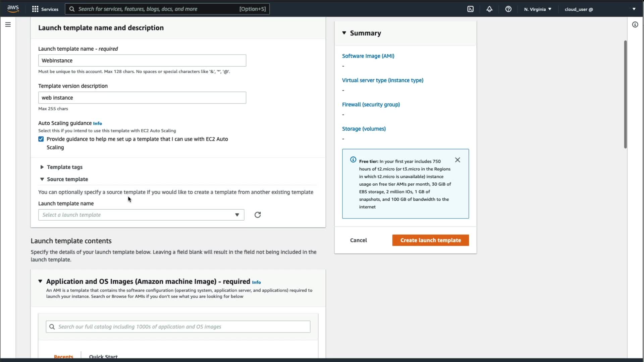This screenshot has height=362, width=644.
Task: Collapse the Summary panel
Action: (x=344, y=33)
